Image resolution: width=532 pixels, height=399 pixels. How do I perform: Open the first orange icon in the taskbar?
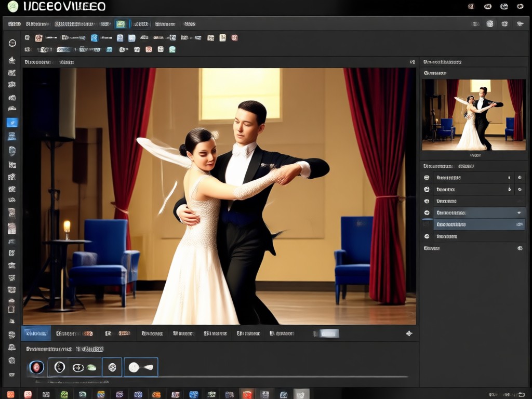click(x=10, y=394)
